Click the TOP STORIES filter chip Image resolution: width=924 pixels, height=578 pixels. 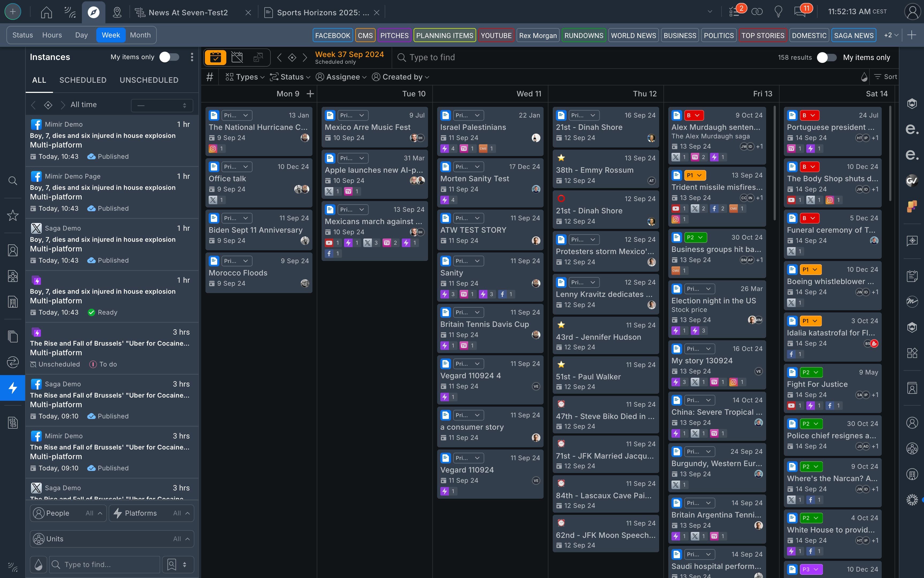(x=762, y=35)
